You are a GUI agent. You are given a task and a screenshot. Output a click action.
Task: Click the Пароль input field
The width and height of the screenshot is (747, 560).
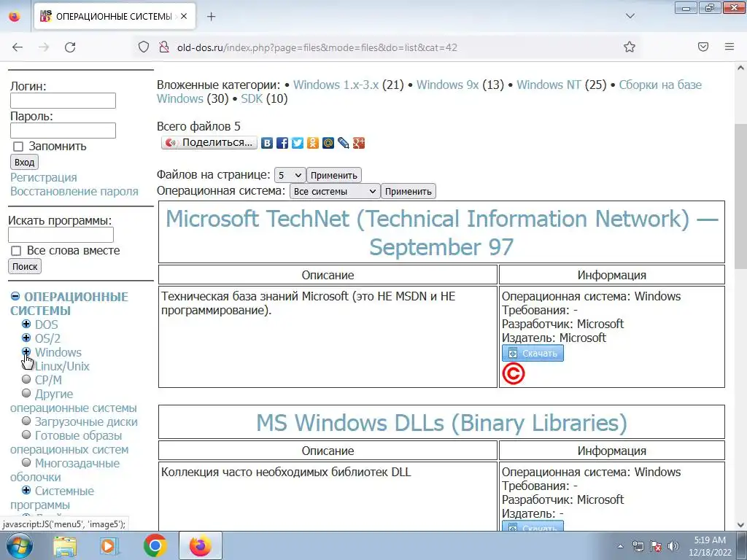(x=63, y=131)
